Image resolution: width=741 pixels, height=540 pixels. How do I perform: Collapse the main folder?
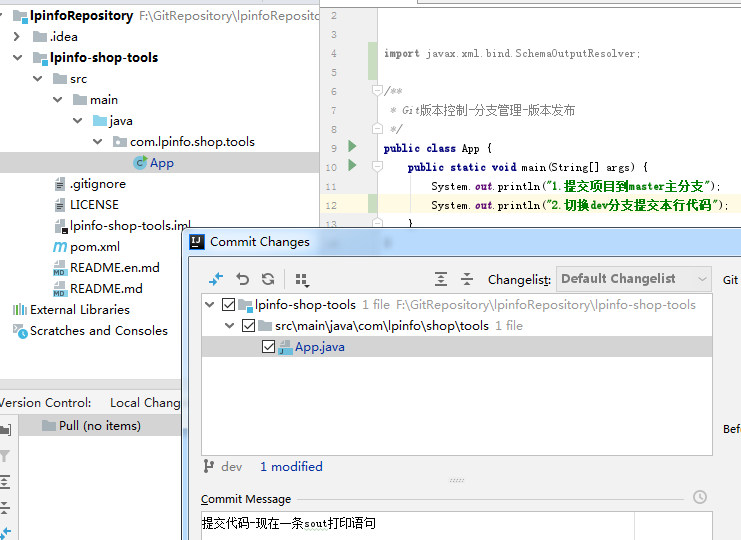click(x=58, y=100)
